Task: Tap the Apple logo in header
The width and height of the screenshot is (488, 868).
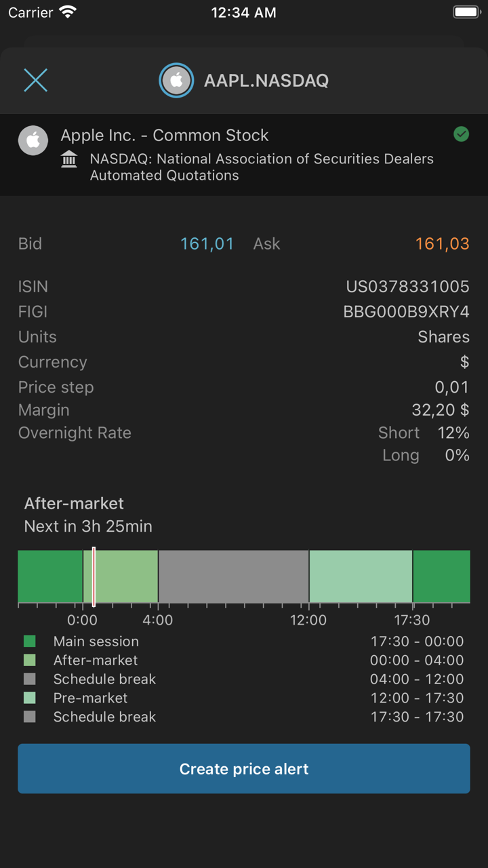Action: click(x=176, y=80)
